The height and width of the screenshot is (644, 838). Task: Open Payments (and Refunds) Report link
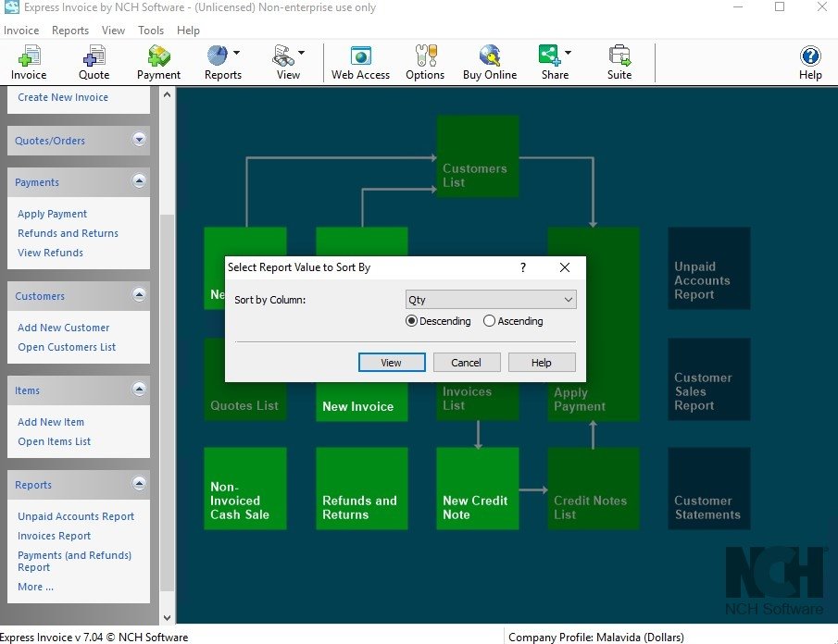[75, 562]
